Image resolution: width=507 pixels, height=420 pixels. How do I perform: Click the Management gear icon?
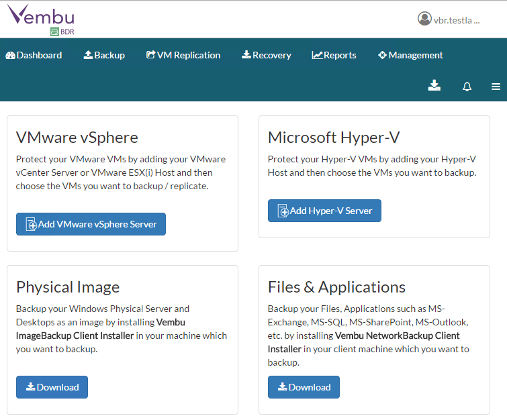tap(382, 55)
